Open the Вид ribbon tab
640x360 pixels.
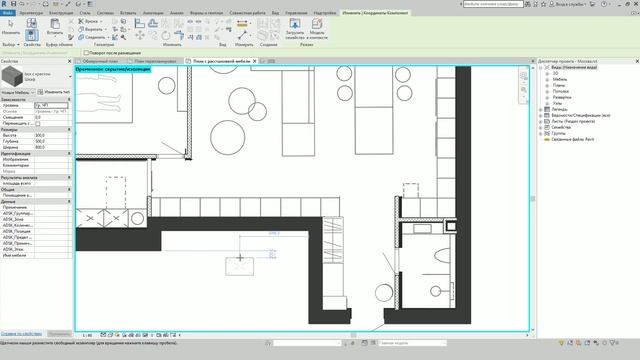[x=276, y=13]
